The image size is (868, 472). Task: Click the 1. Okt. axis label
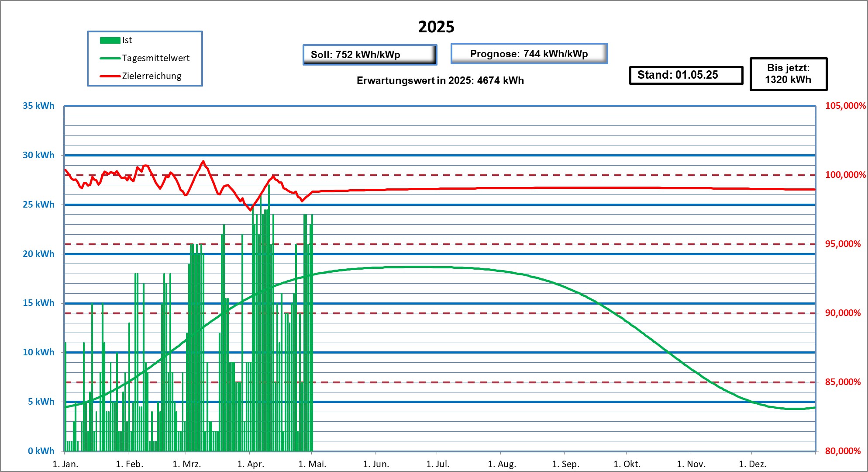pyautogui.click(x=627, y=464)
